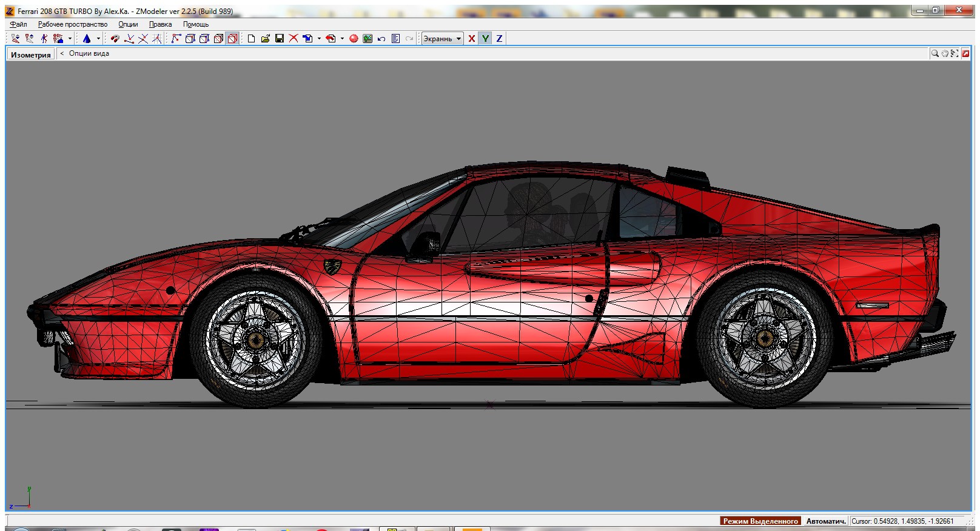
Task: Click the red-and-blue pencil-with-targets toolbar icon
Action: pos(59,39)
